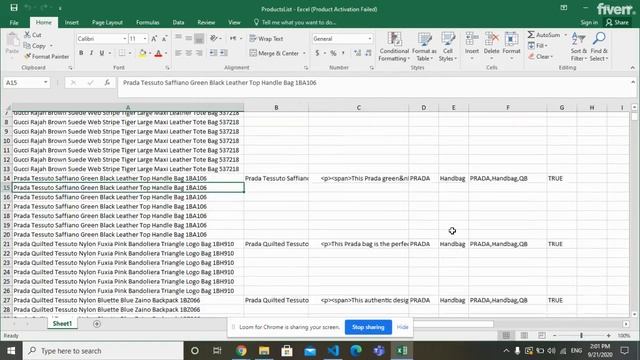Viewport: 640px width, 360px height.
Task: Activate the Format Painter brush
Action: [x=27, y=56]
